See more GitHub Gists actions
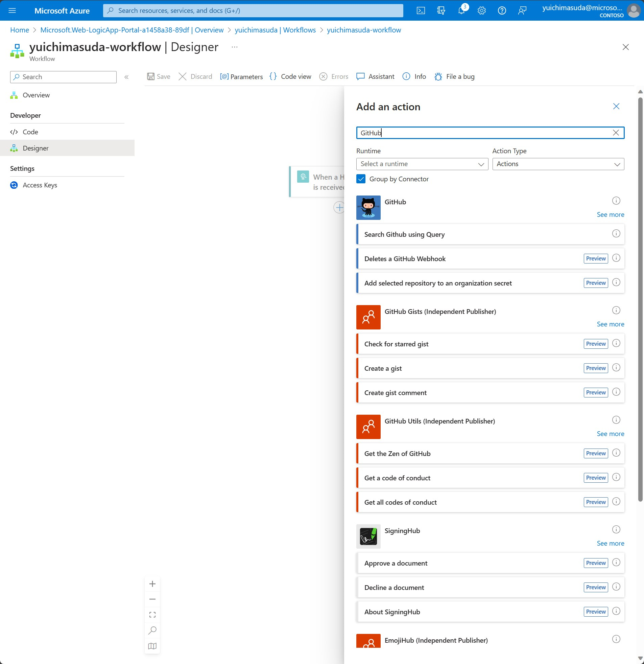644x664 pixels. pyautogui.click(x=610, y=324)
